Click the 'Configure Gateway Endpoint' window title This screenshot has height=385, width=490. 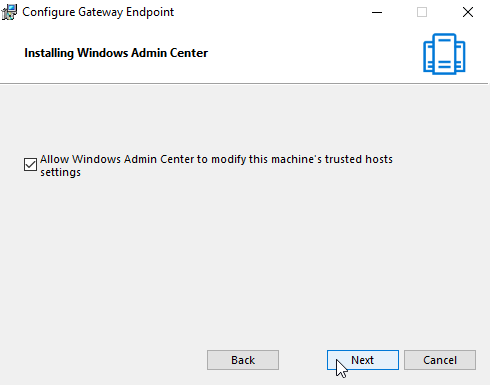tap(98, 12)
